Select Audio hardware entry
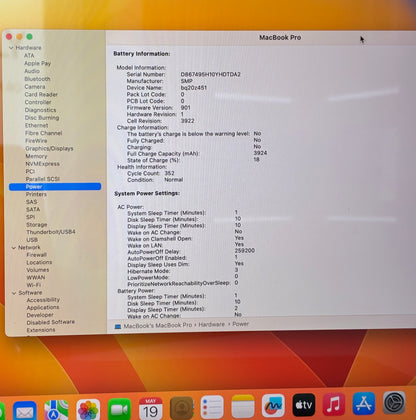 pyautogui.click(x=32, y=71)
